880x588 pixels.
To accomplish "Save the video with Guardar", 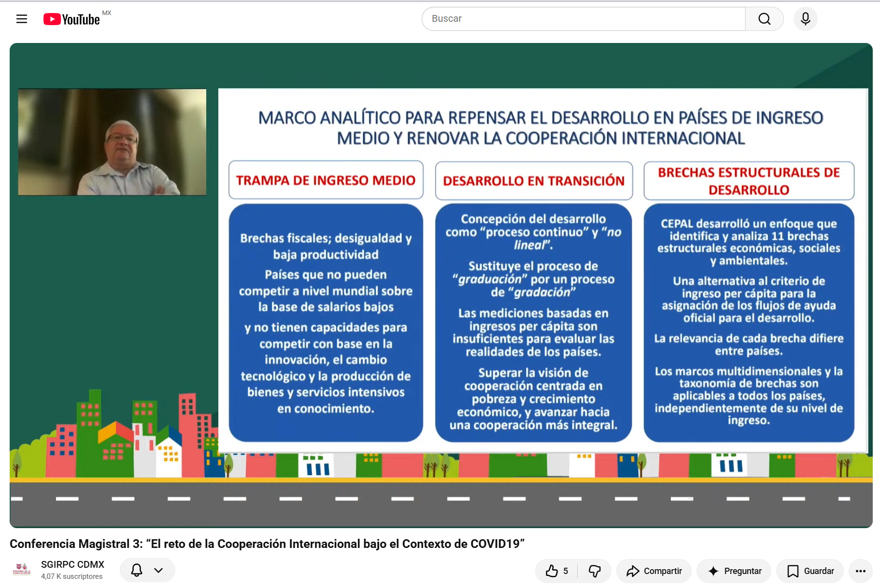I will pyautogui.click(x=810, y=571).
